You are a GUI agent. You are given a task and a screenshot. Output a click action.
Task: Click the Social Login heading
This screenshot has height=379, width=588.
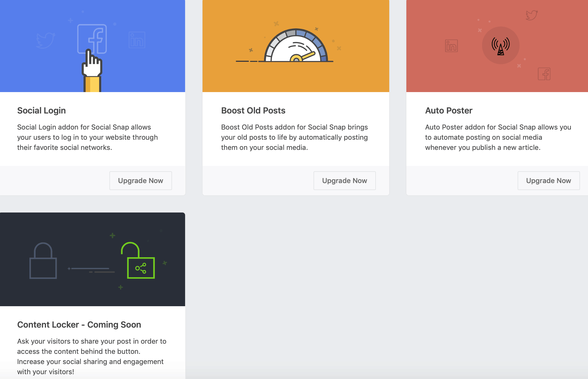[x=41, y=111]
